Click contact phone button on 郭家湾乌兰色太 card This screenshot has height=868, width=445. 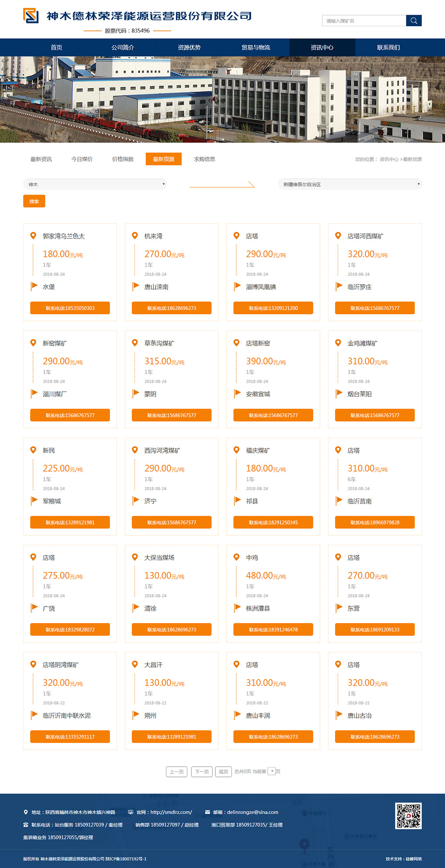click(70, 308)
